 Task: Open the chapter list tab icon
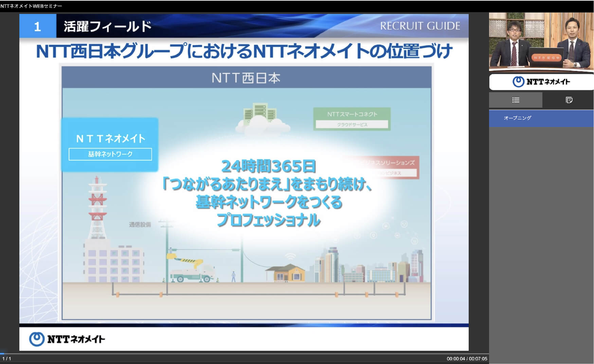click(516, 100)
